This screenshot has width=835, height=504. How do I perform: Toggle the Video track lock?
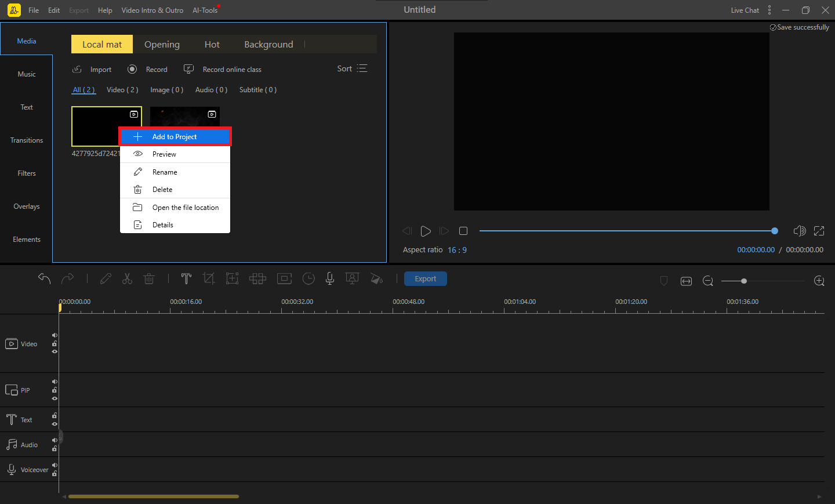pyautogui.click(x=55, y=343)
